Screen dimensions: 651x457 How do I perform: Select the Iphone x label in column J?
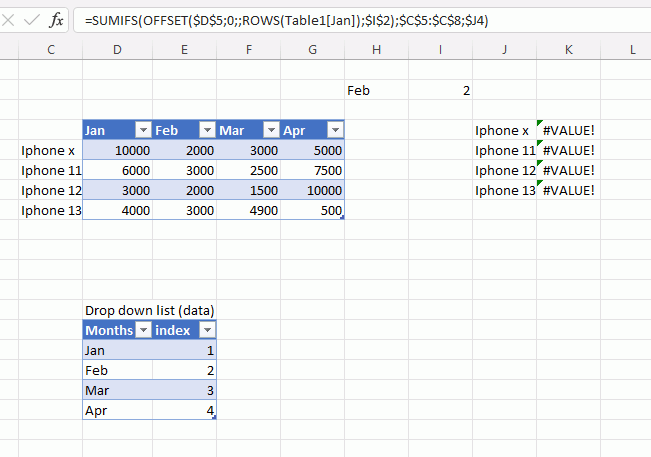[504, 130]
